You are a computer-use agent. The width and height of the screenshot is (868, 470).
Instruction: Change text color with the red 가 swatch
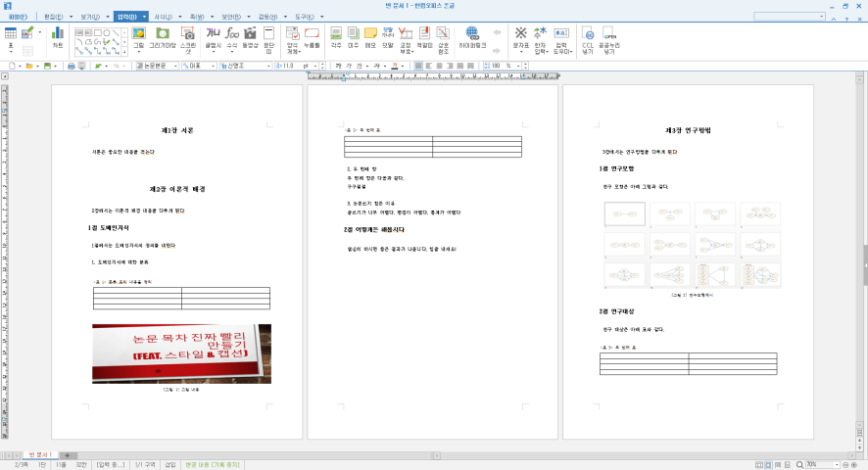click(394, 66)
